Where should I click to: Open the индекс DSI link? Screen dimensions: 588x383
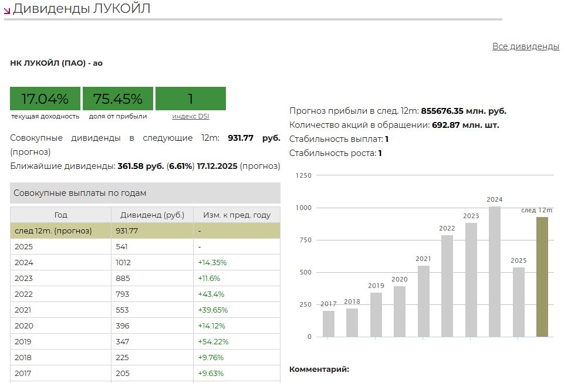[190, 116]
